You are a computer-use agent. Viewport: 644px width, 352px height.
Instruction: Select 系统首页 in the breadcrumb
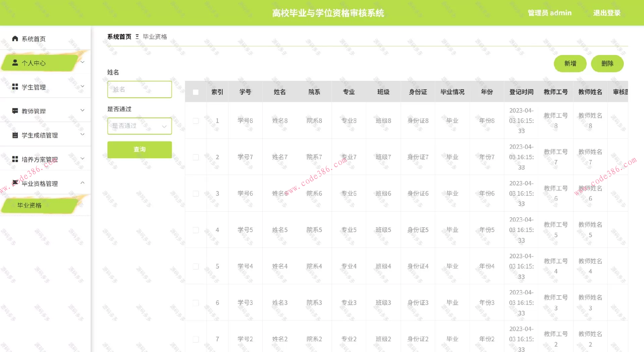click(x=119, y=37)
